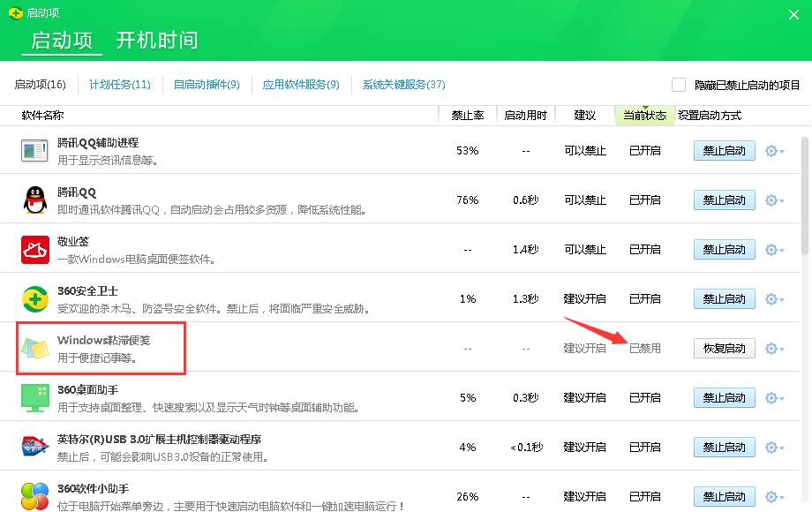Click the 1.4秒 startup time of 敬业签
Screen dimensions: 812x512
526,250
